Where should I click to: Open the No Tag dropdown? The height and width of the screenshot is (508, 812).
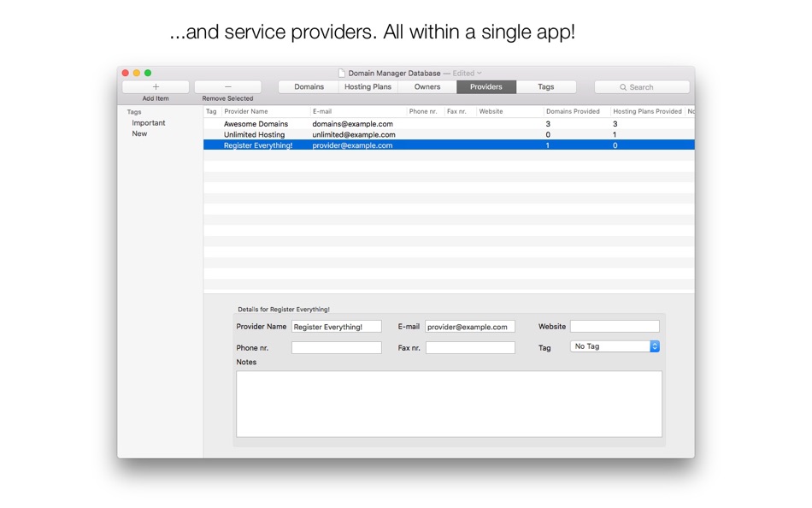tap(615, 346)
